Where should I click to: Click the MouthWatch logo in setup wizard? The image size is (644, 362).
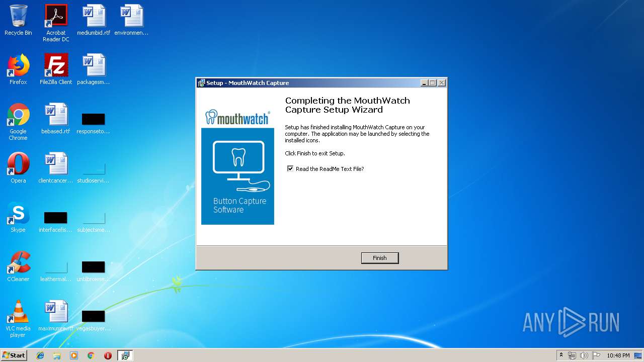click(237, 117)
